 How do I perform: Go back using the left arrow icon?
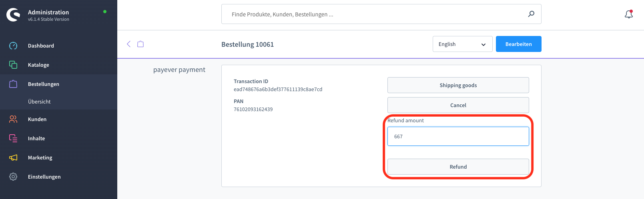click(x=129, y=44)
